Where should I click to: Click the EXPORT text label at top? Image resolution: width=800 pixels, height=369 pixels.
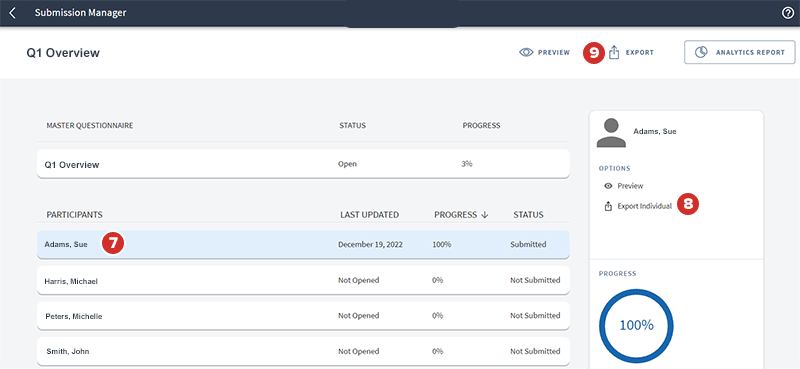point(640,52)
